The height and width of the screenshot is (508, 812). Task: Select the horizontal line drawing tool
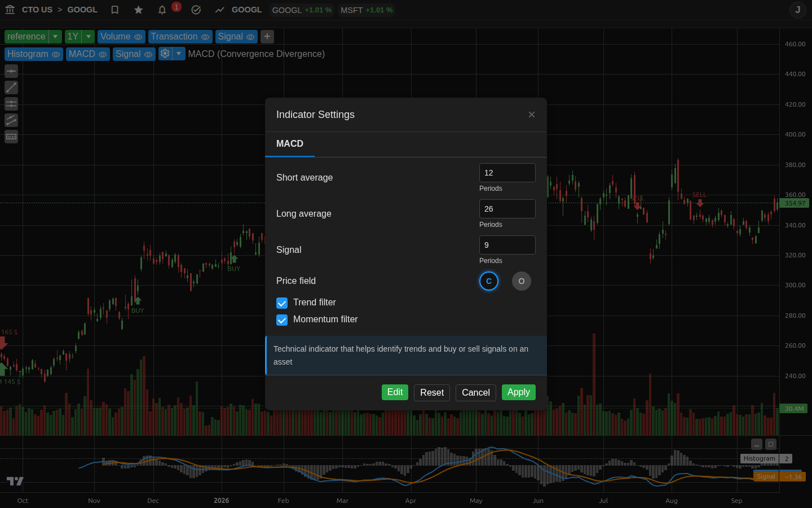pyautogui.click(x=11, y=71)
